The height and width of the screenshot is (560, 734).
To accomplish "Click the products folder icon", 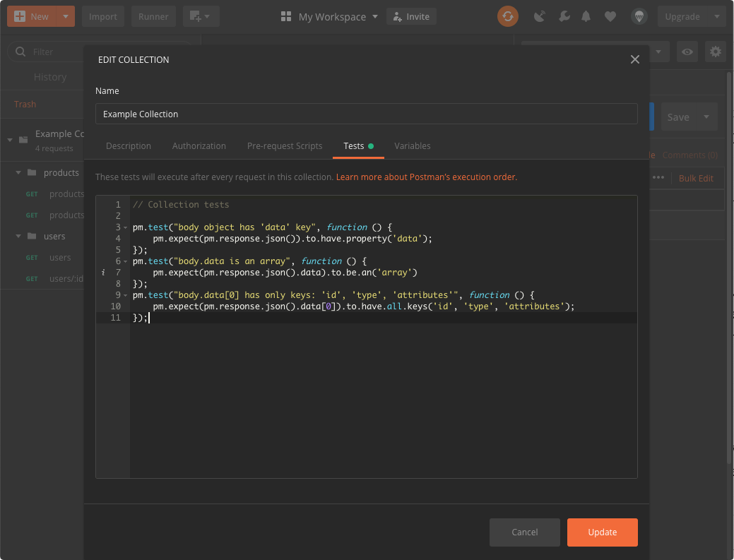I will pos(32,172).
